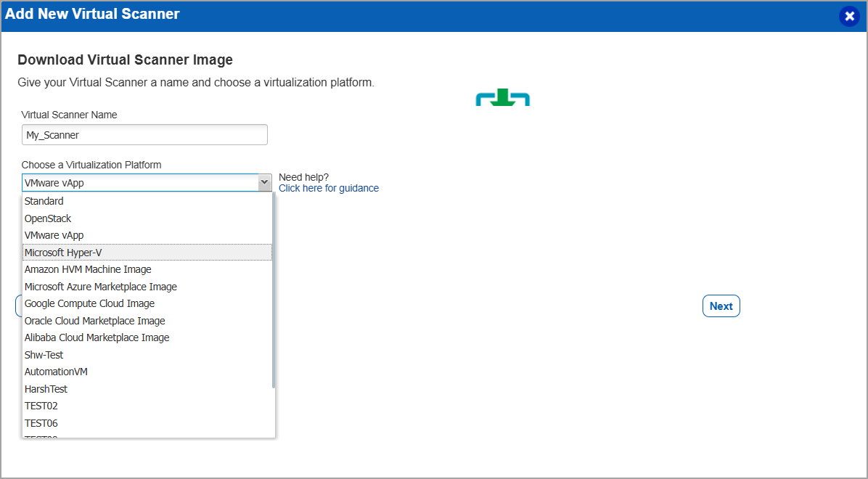The height and width of the screenshot is (479, 868).
Task: Select Google Compute Cloud Image
Action: pos(89,303)
